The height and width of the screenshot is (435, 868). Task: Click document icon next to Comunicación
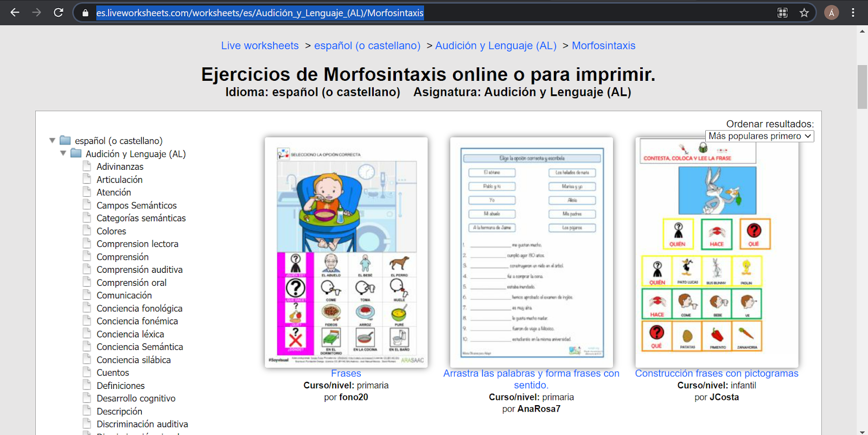coord(87,294)
